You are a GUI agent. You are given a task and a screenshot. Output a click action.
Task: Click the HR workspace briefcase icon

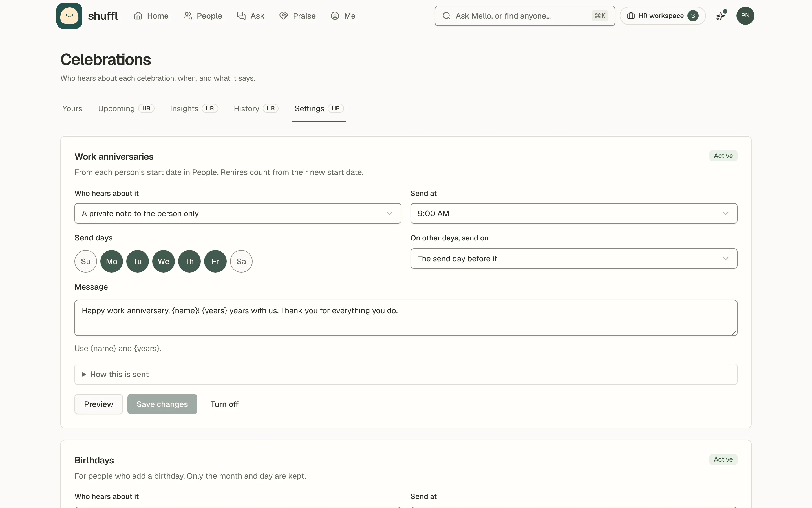(631, 16)
